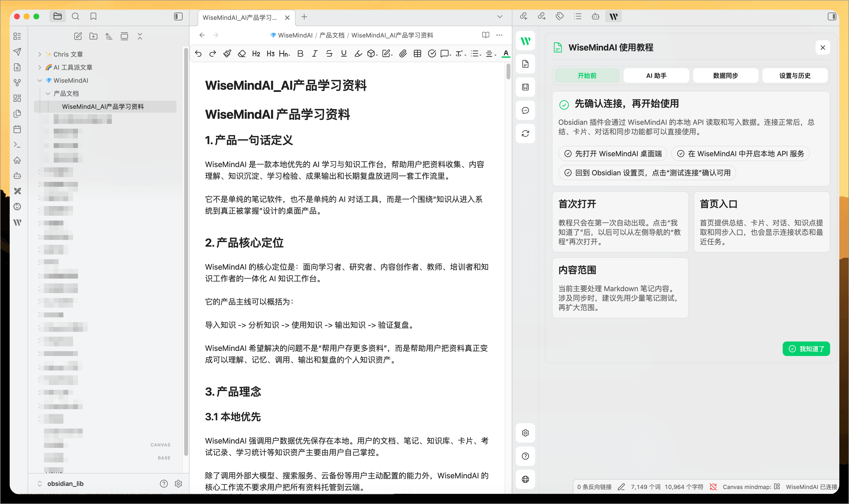Switch to the 设置与历史 tab
Screen dimensions: 849x504
tap(795, 75)
